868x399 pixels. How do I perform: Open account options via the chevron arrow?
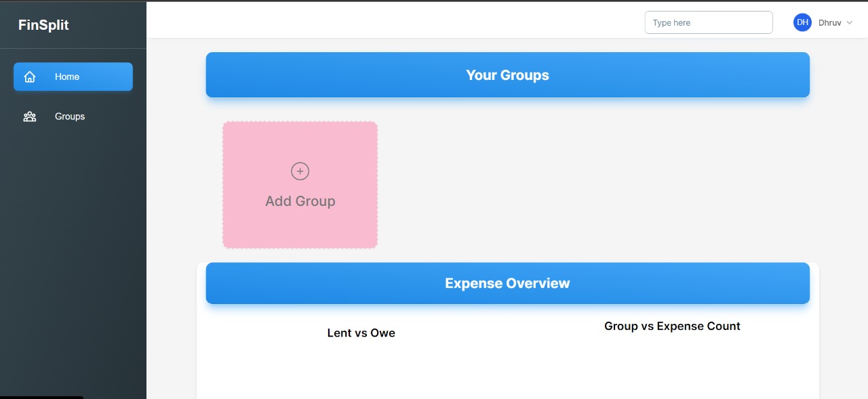(x=850, y=22)
